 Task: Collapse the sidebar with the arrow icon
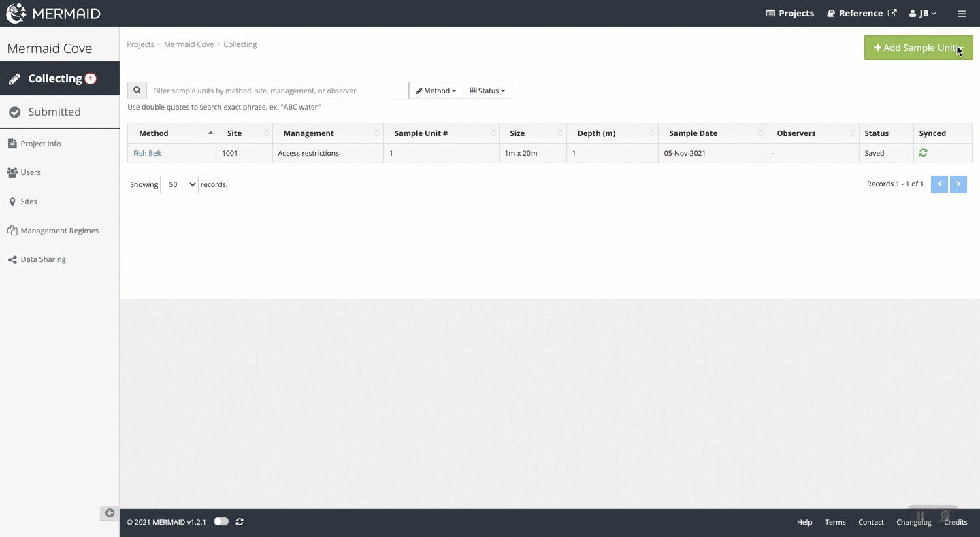click(110, 513)
